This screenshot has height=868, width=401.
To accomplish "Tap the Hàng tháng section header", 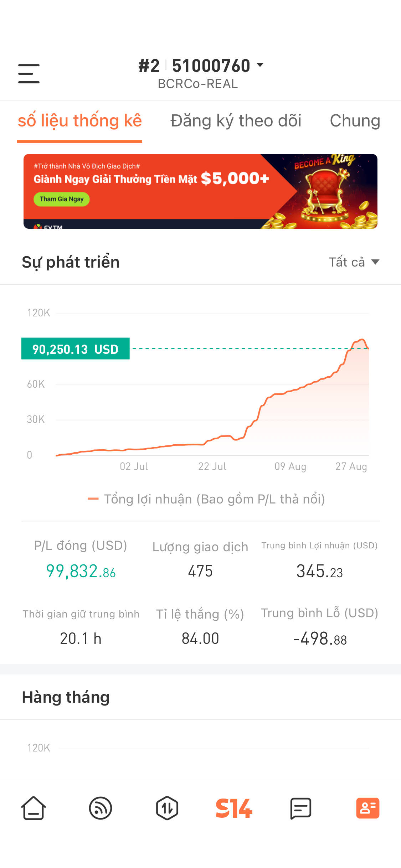I will [66, 697].
